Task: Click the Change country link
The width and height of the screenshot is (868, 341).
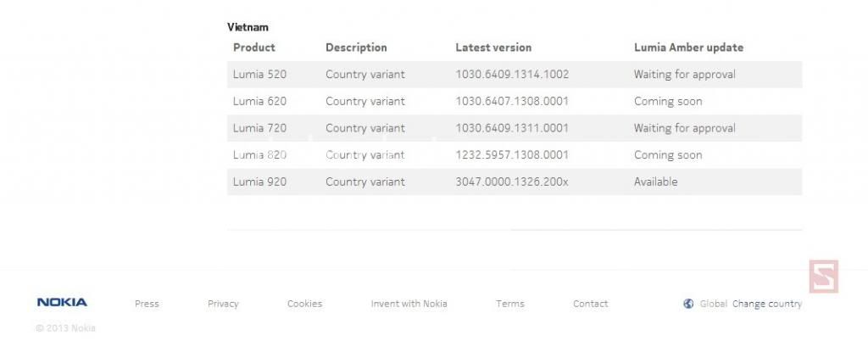Action: point(766,304)
